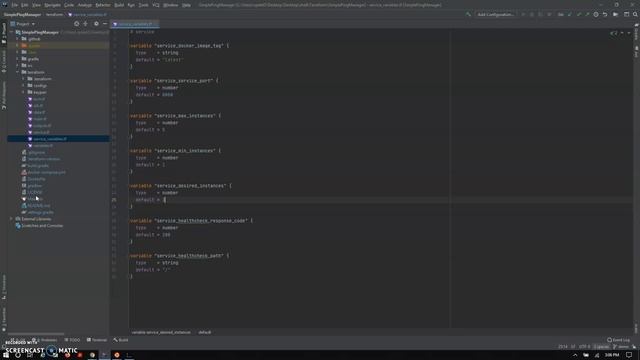Select the highlighted .gradle folder
The height and width of the screenshot is (360, 640).
click(58, 46)
